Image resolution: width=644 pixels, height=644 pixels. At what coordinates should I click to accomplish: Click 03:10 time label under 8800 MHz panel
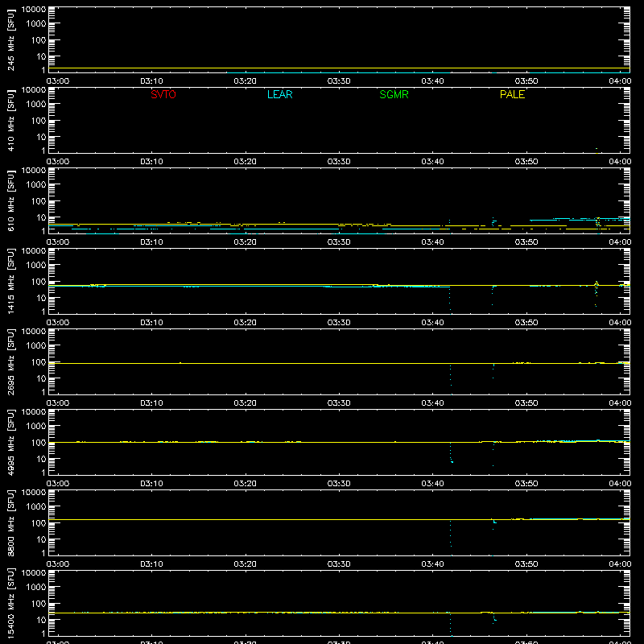(x=151, y=564)
